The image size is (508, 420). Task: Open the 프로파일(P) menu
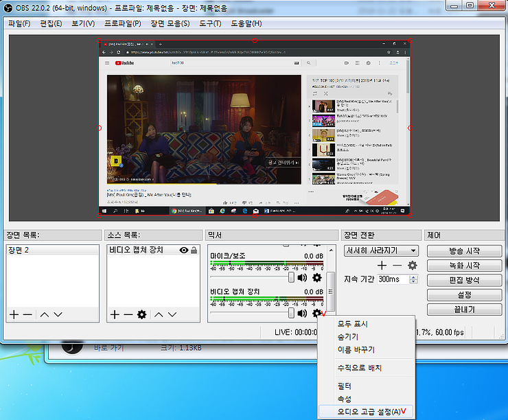coord(122,23)
